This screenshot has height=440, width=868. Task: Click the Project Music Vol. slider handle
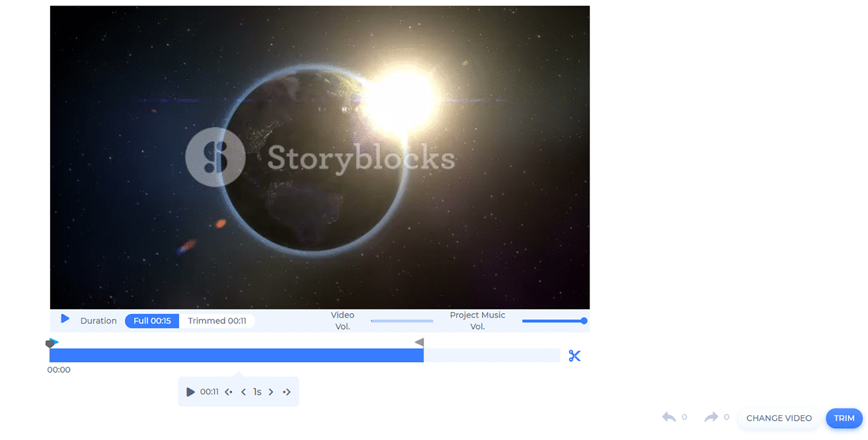pos(584,321)
